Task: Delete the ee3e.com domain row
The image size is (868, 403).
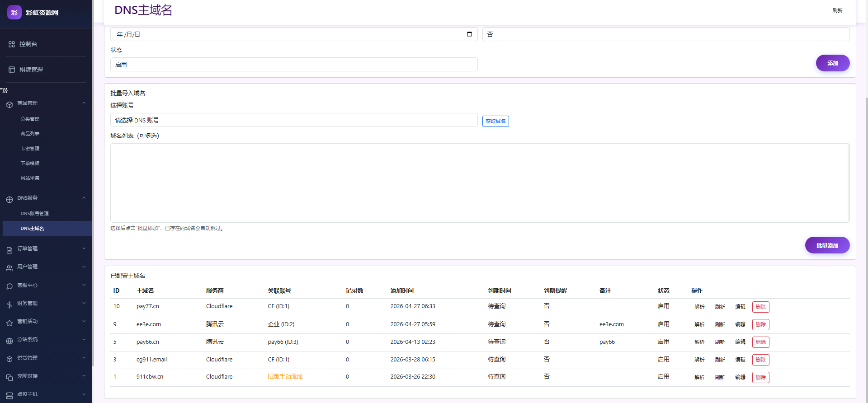Action: [x=761, y=324]
